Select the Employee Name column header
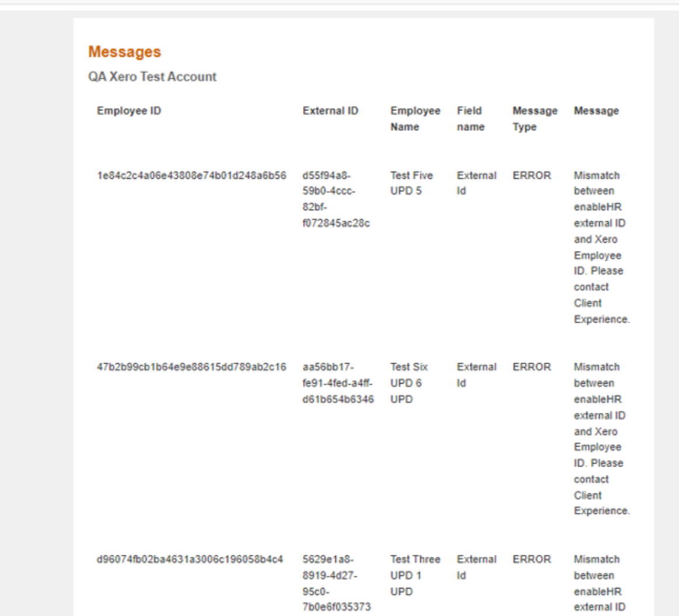The width and height of the screenshot is (679, 616). point(415,119)
